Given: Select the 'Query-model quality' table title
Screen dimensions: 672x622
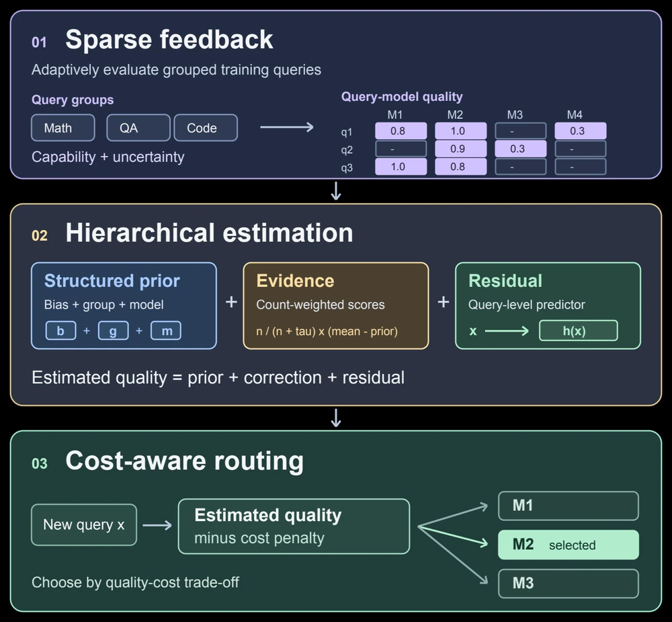Looking at the screenshot, I should point(402,97).
